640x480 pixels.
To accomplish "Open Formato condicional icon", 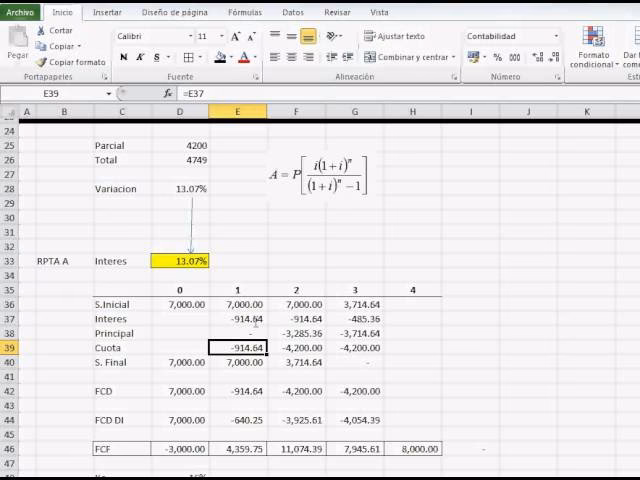I will (592, 47).
